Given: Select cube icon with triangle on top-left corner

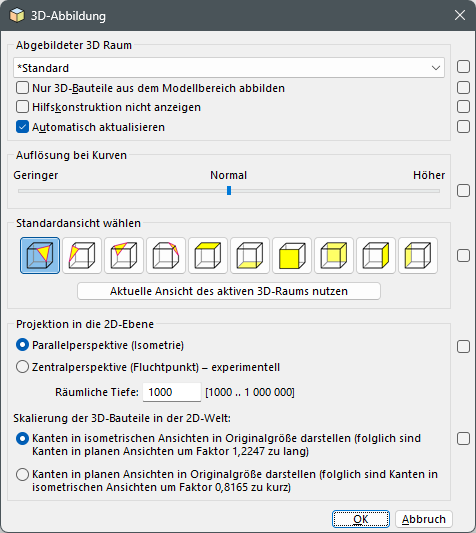Looking at the screenshot, I should [x=124, y=255].
